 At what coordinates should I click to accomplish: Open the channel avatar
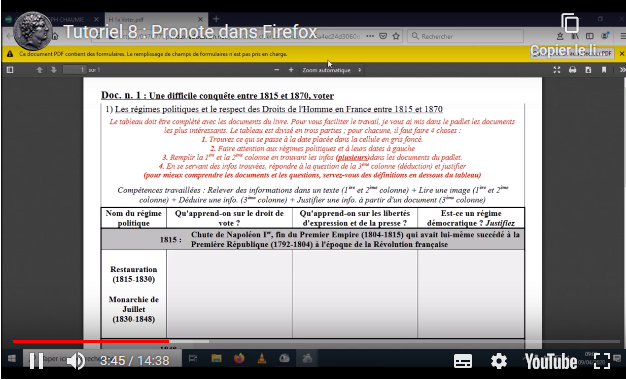(33, 31)
